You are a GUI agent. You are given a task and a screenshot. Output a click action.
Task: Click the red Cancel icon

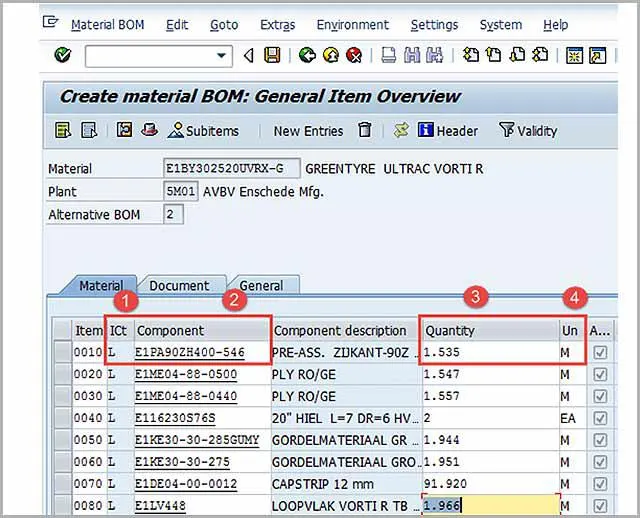pyautogui.click(x=354, y=55)
